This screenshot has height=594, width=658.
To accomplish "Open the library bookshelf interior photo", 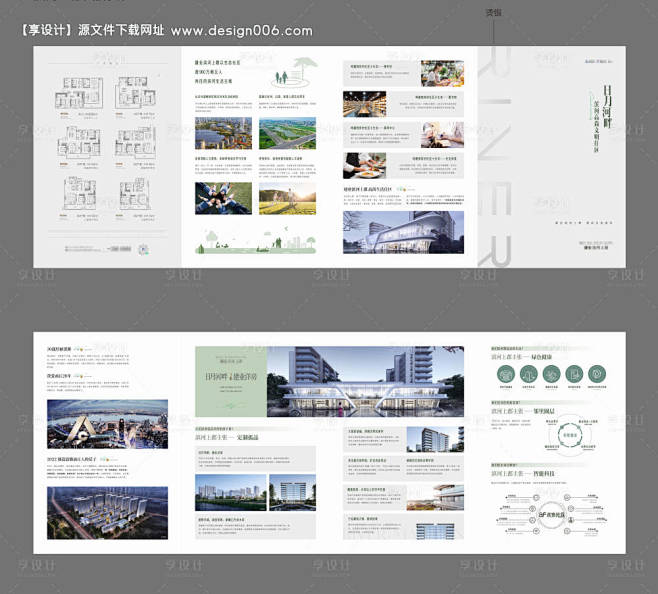I will click(364, 104).
